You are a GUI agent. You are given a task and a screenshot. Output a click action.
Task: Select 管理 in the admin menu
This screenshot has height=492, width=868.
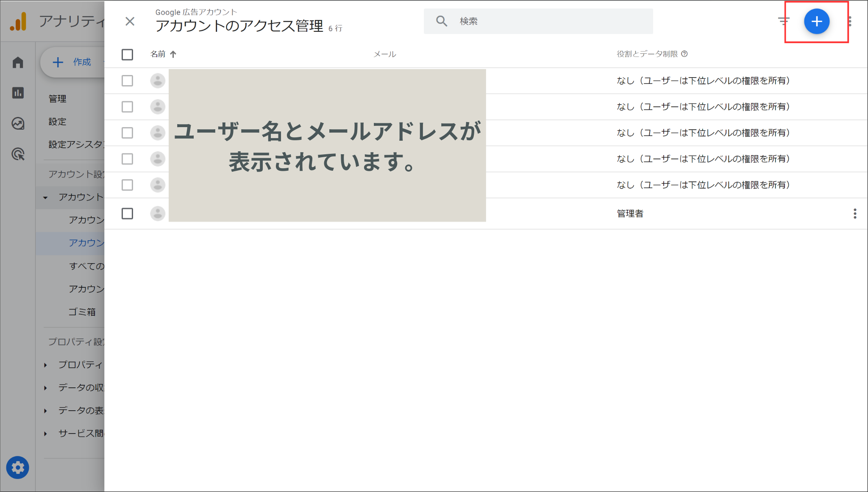[x=57, y=99]
